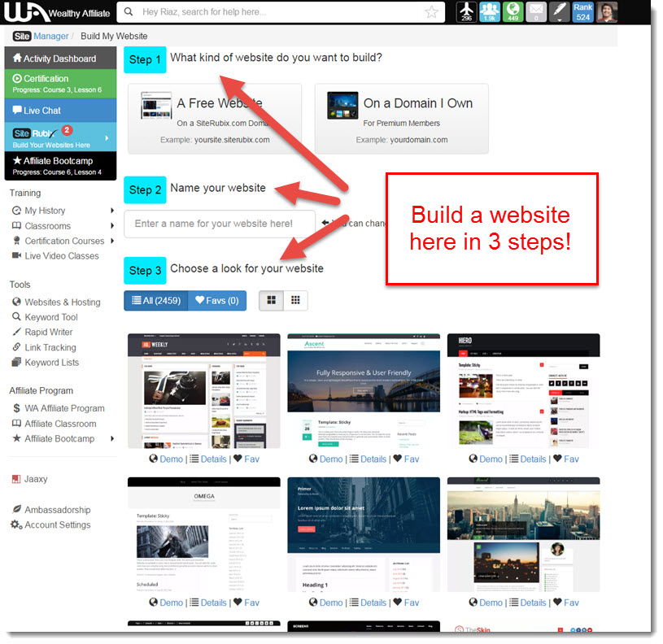Click the star icon in search bar
This screenshot has height=644, width=663.
click(431, 12)
